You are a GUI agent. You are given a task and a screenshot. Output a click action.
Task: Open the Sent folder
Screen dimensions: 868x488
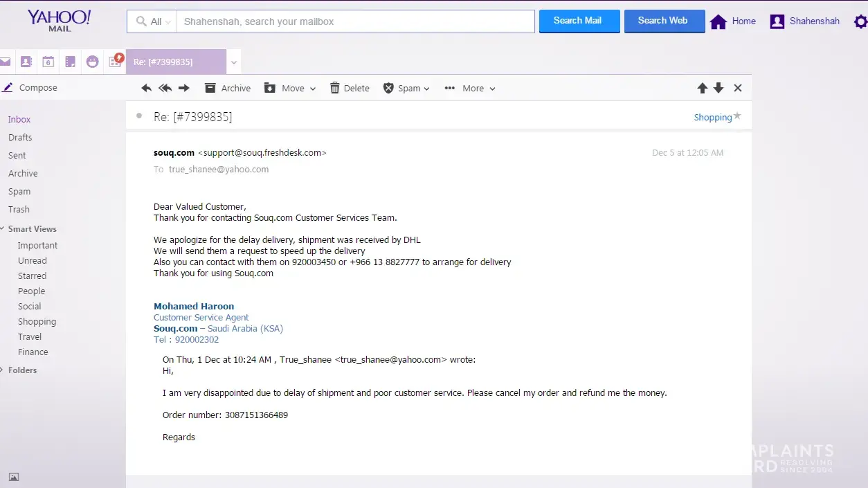click(x=17, y=155)
